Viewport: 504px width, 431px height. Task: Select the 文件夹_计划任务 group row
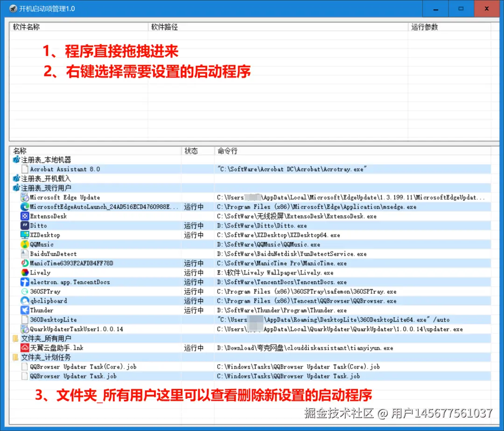[x=251, y=357]
